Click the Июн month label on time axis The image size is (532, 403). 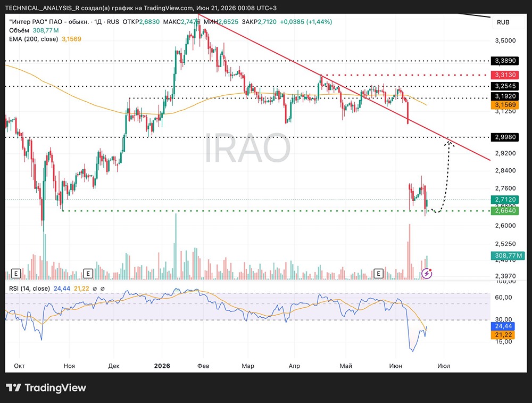click(396, 366)
